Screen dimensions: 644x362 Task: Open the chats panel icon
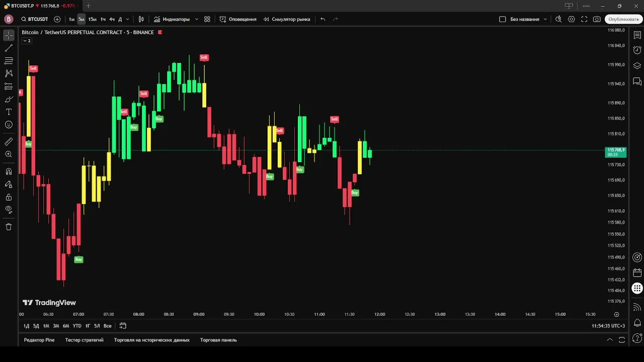coord(637,81)
